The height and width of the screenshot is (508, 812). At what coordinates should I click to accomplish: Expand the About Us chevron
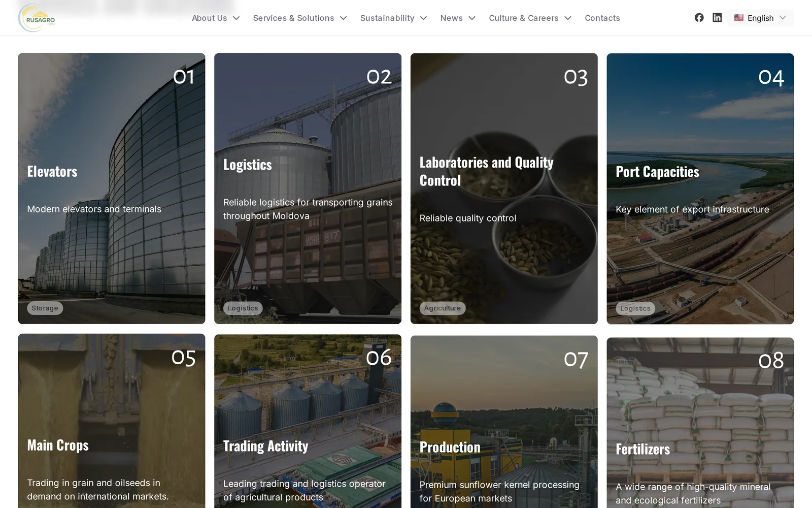tap(236, 18)
